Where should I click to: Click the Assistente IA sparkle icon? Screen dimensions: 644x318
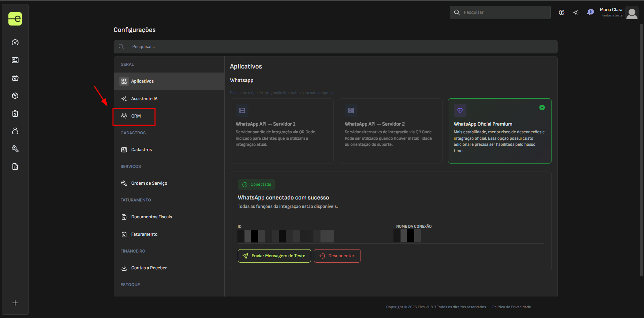(x=124, y=99)
